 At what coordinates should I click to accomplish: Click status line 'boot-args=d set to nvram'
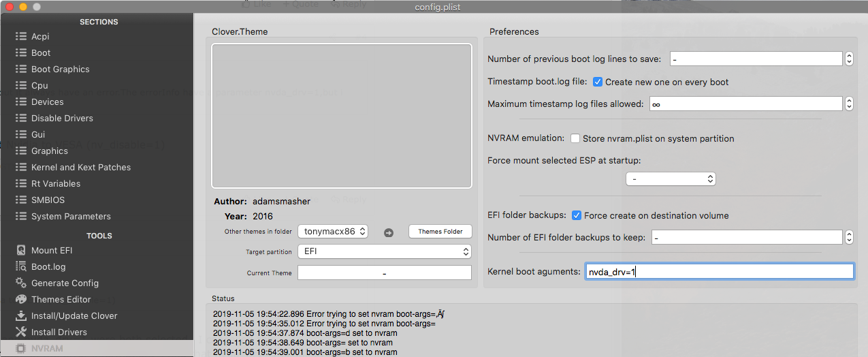[x=305, y=333]
